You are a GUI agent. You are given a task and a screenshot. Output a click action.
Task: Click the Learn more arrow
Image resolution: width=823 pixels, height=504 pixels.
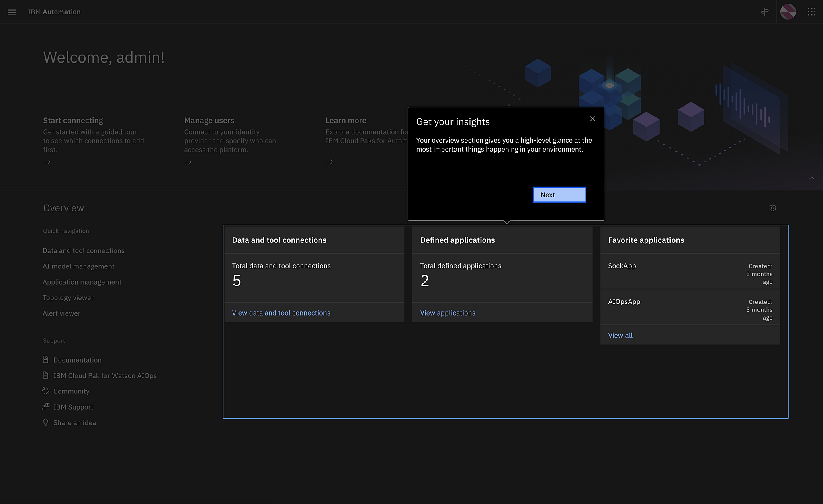click(x=329, y=162)
